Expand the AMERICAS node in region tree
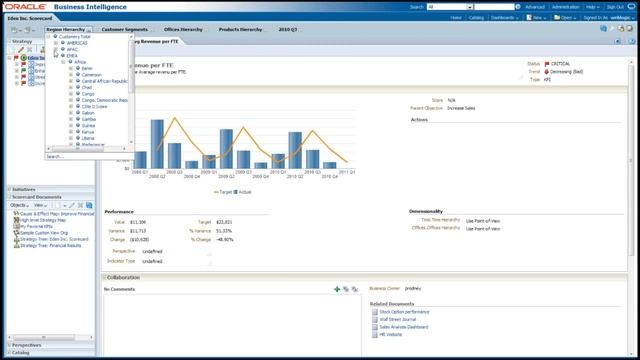640x360 pixels. 56,43
